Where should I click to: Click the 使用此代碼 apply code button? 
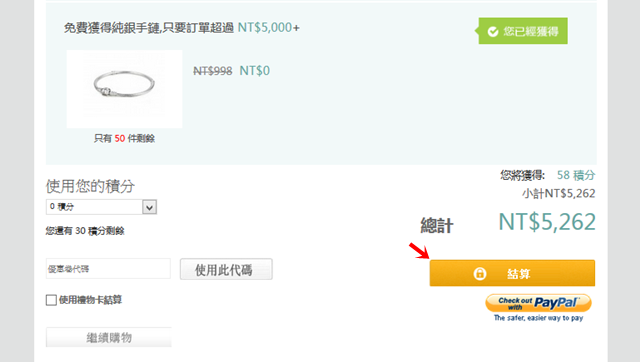(226, 269)
